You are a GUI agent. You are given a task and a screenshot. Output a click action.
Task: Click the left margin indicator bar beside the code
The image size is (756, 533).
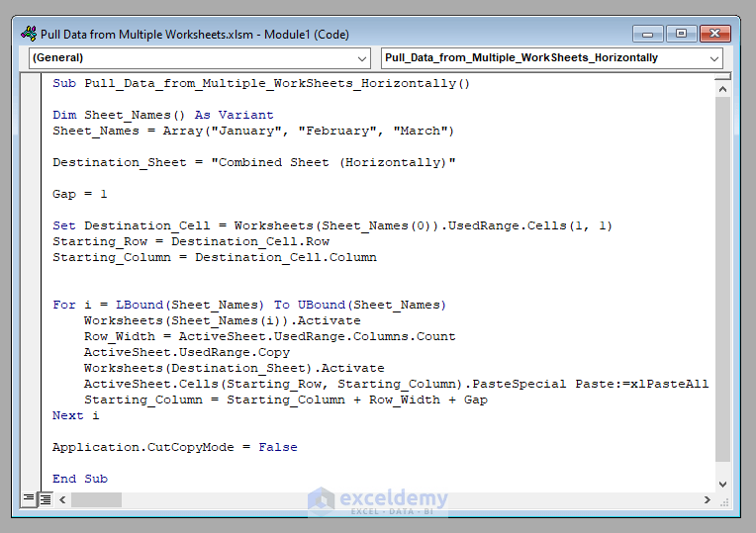pos(32,283)
